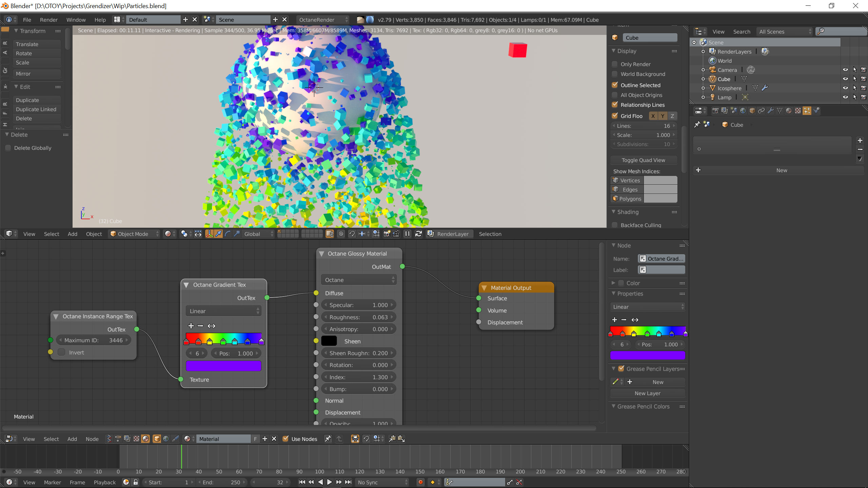868x488 pixels.
Task: Click the jump to end frame icon
Action: 348,482
